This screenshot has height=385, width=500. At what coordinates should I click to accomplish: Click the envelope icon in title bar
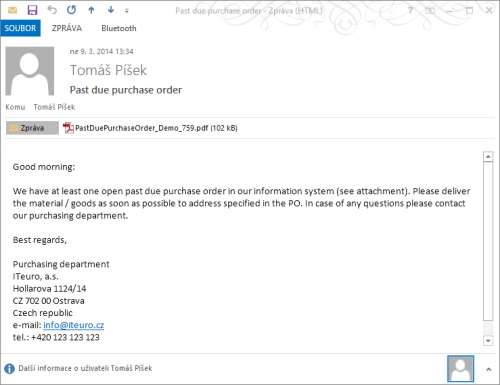[12, 10]
